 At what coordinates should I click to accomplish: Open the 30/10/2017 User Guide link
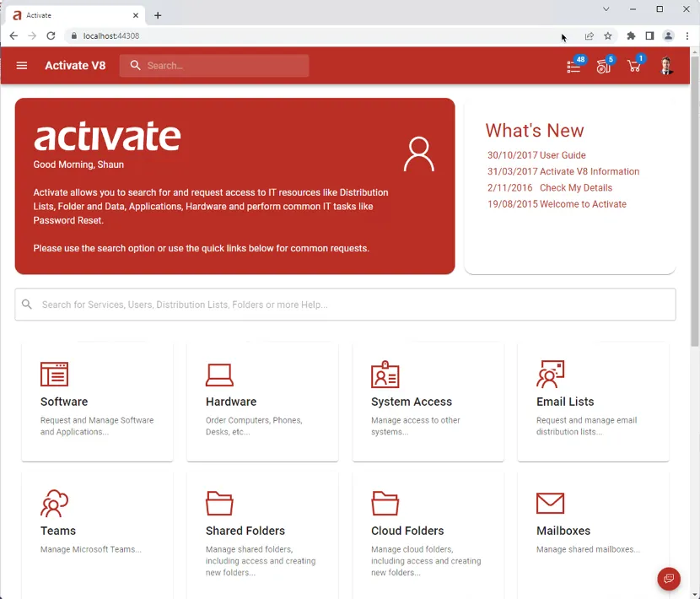[x=536, y=155]
